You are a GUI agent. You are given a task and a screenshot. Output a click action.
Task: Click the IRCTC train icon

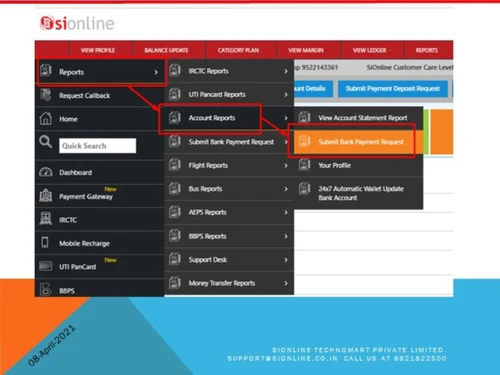click(x=46, y=219)
